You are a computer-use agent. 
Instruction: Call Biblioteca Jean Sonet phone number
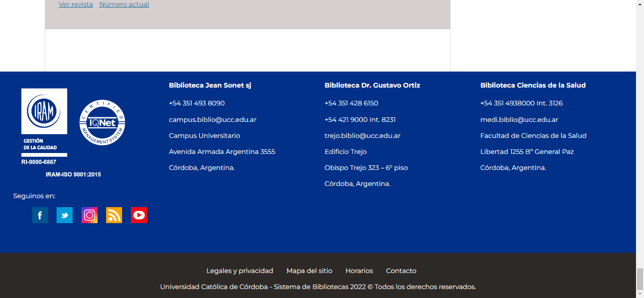[x=197, y=103]
